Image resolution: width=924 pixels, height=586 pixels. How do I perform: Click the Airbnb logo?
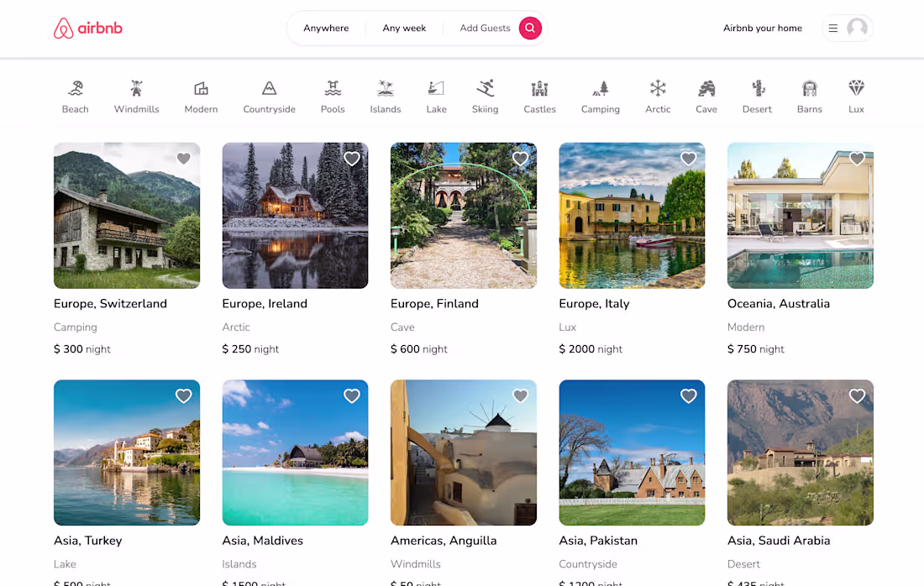[x=87, y=28]
